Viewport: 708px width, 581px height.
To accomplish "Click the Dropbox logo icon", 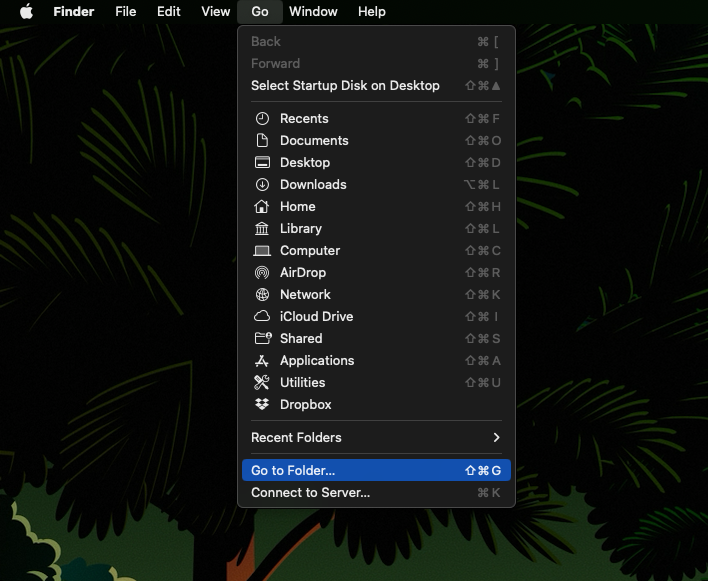I will (x=262, y=405).
